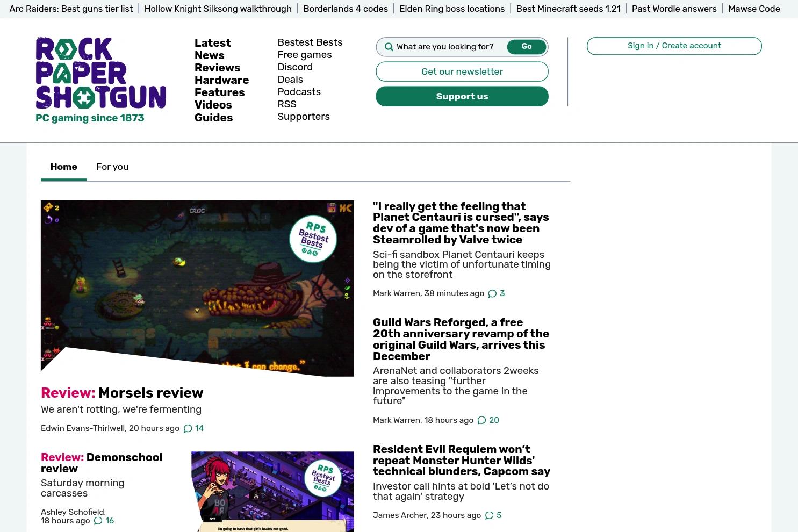The height and width of the screenshot is (532, 798).
Task: Open Elden Ring boss locations link
Action: 452,9
